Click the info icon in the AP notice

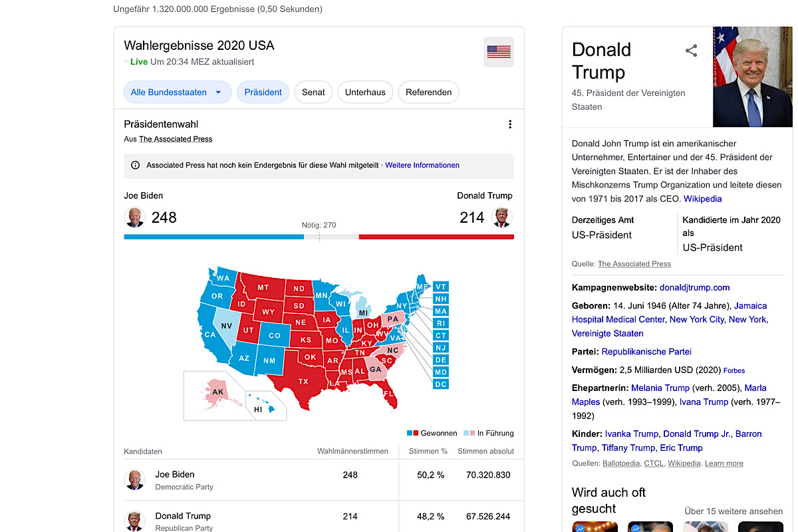point(136,165)
